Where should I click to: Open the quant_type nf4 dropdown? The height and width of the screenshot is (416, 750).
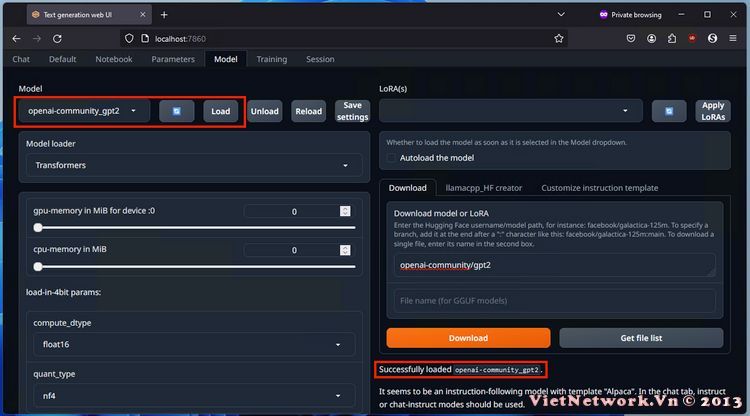190,395
